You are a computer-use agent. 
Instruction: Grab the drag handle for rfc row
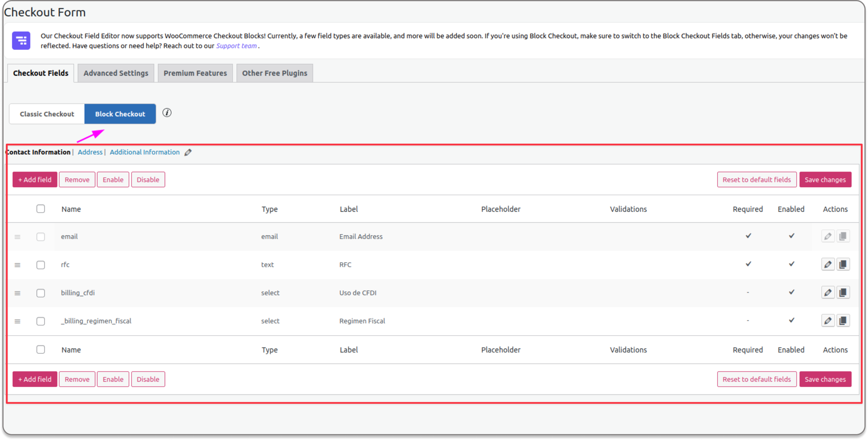pos(17,265)
